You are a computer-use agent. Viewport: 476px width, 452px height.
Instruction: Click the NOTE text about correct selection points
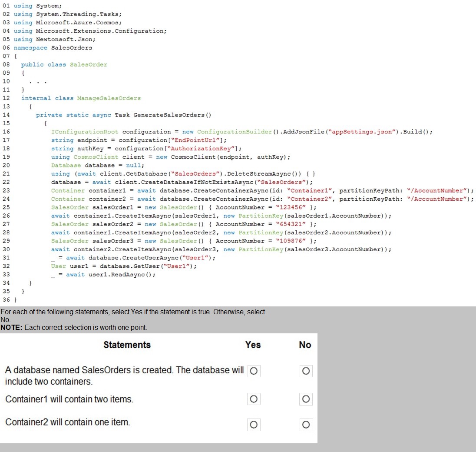74,327
